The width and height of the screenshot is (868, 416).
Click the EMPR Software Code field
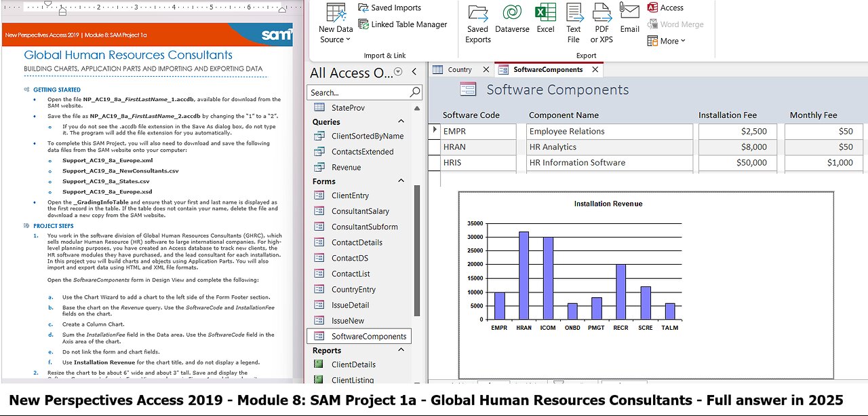[x=478, y=131]
